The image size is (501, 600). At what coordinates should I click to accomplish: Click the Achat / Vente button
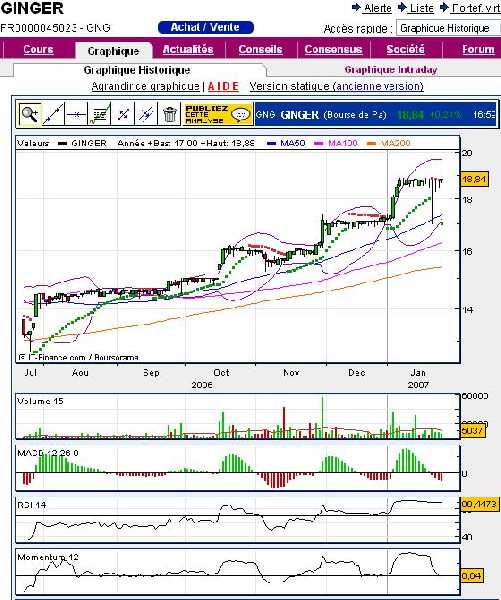click(x=206, y=28)
